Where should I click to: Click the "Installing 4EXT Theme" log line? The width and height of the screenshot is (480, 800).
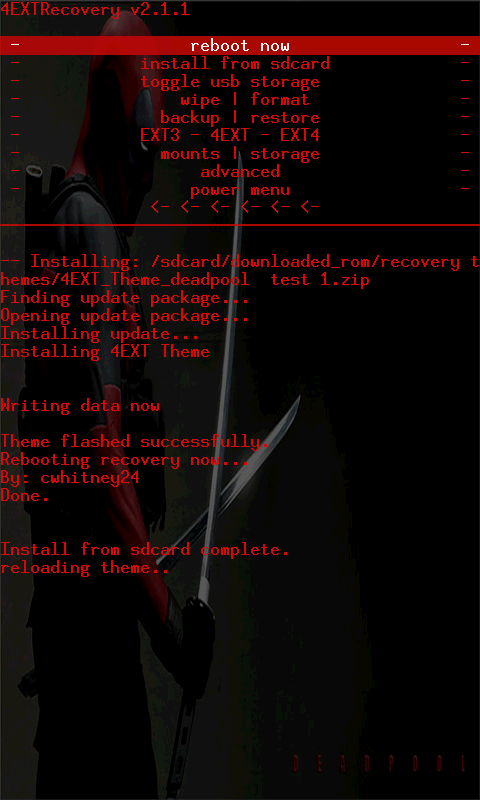click(105, 352)
